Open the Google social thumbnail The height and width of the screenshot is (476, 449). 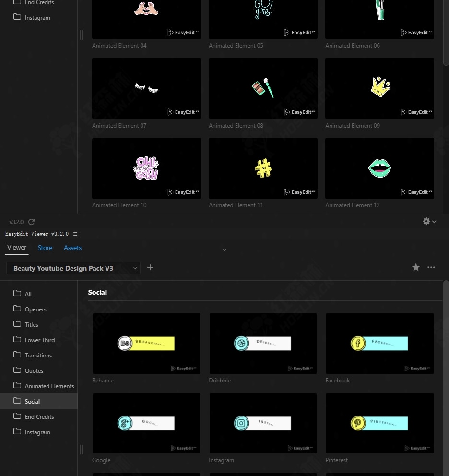(x=146, y=424)
